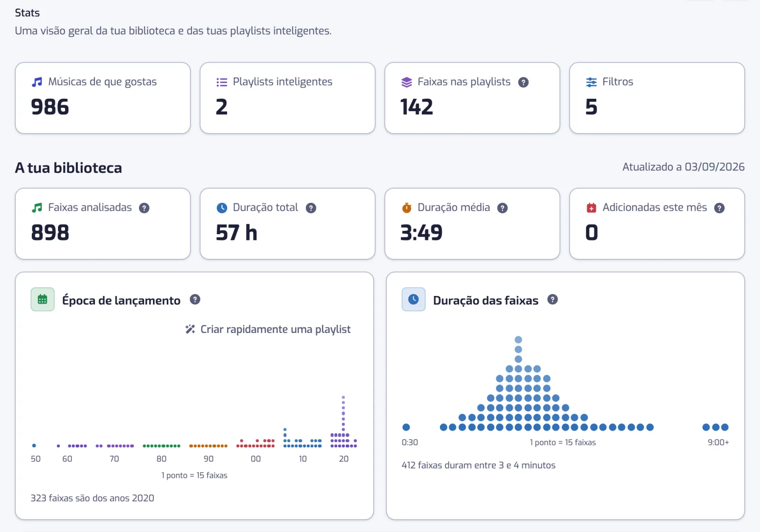Click the 70 decade axis label
The image size is (760, 532).
click(x=114, y=459)
